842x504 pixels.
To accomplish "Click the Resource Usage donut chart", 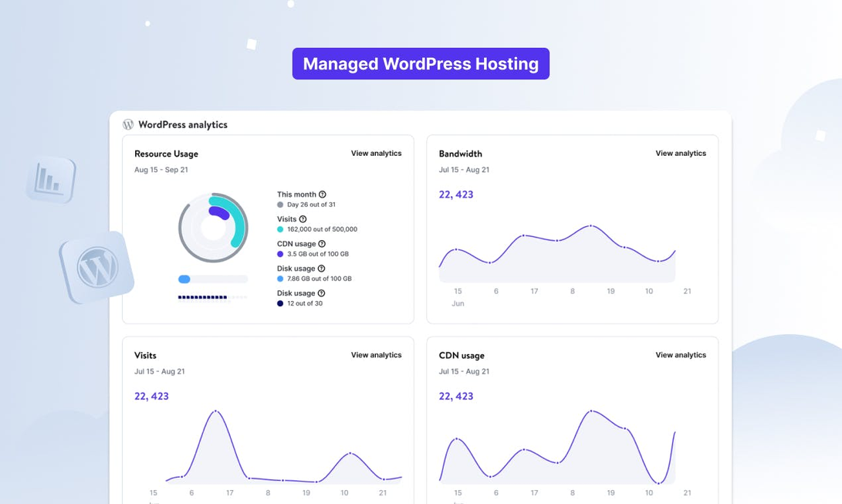I will pyautogui.click(x=213, y=228).
